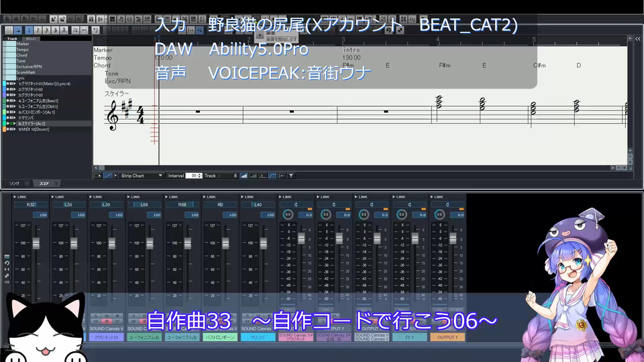This screenshot has width=644, height=362.
Task: Toggle record dot on track 1 クラリネット01
Action: pyautogui.click(x=7, y=84)
